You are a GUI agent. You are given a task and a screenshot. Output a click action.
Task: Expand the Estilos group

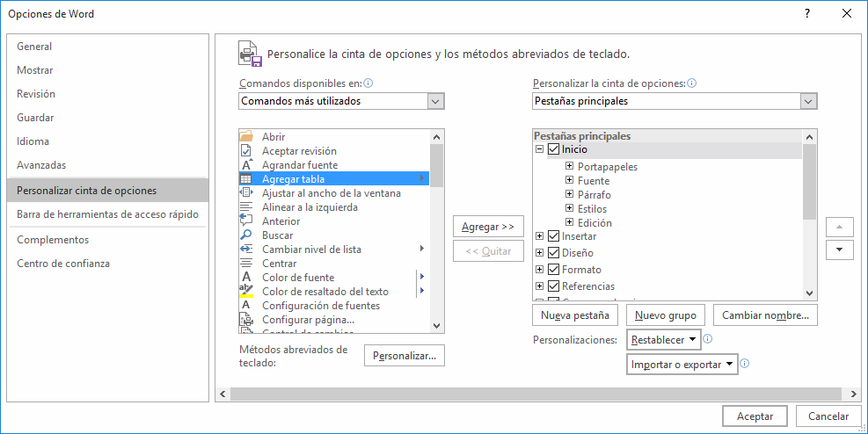pyautogui.click(x=569, y=208)
